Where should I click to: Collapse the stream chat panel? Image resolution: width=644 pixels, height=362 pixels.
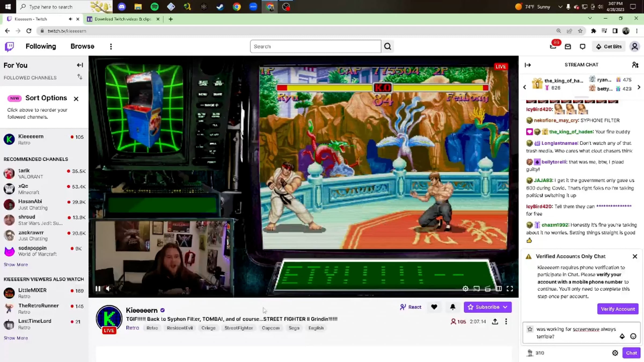(x=528, y=65)
